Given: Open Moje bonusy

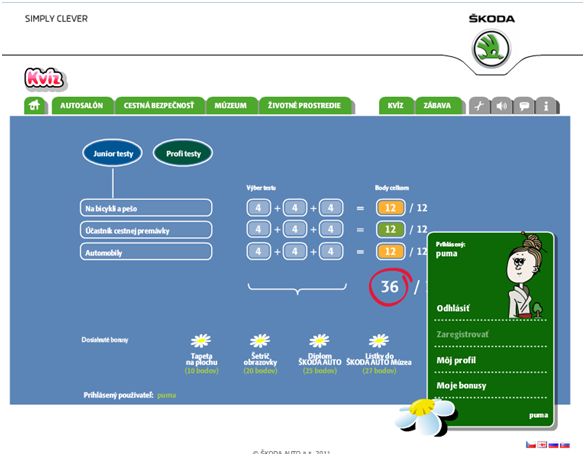Looking at the screenshot, I should coord(462,385).
